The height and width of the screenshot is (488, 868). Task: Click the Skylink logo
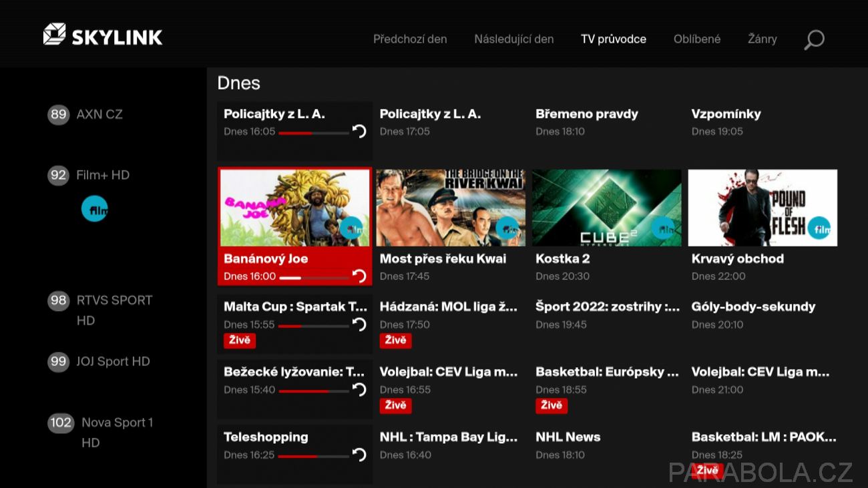pyautogui.click(x=103, y=35)
